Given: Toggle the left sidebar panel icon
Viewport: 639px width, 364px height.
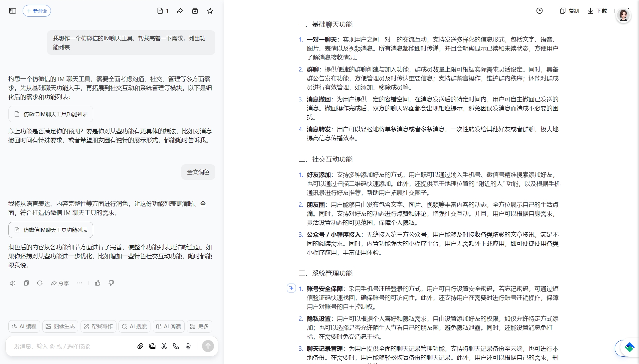Looking at the screenshot, I should pos(13,11).
